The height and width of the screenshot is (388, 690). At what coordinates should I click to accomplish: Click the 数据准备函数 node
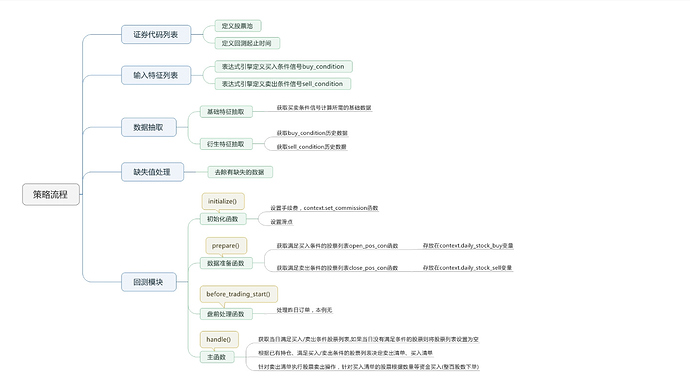pos(226,263)
